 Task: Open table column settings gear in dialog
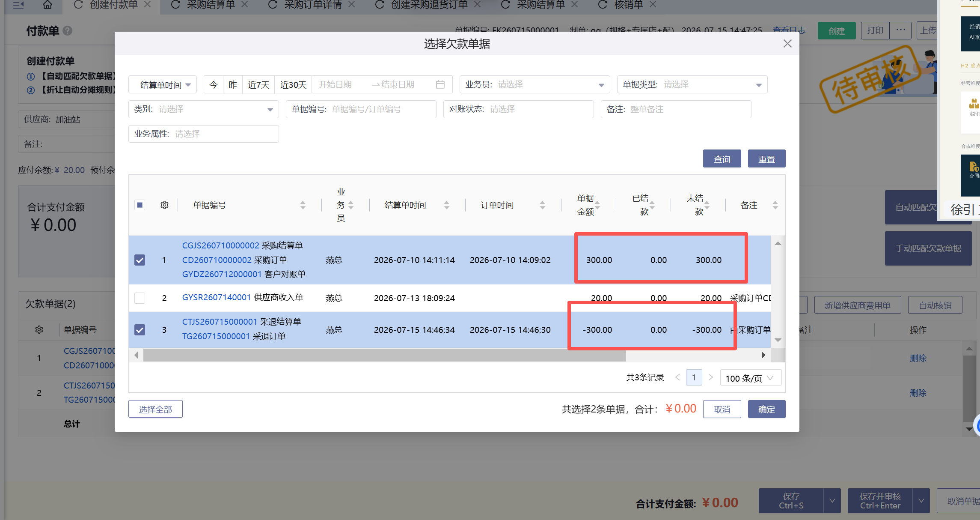pos(164,205)
